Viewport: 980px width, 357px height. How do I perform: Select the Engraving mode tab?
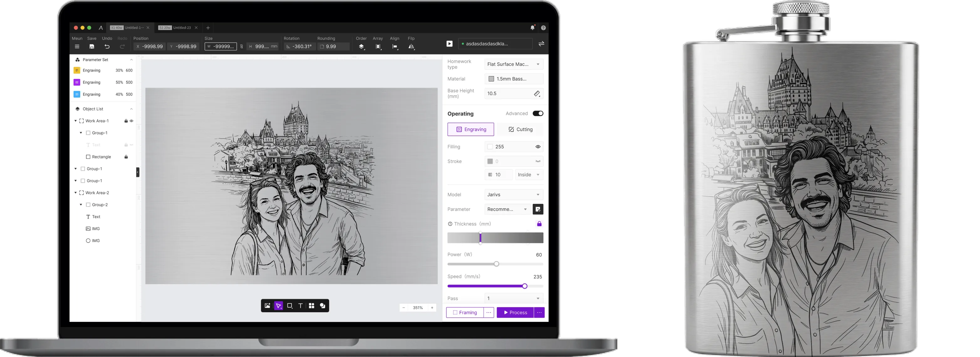pyautogui.click(x=471, y=129)
